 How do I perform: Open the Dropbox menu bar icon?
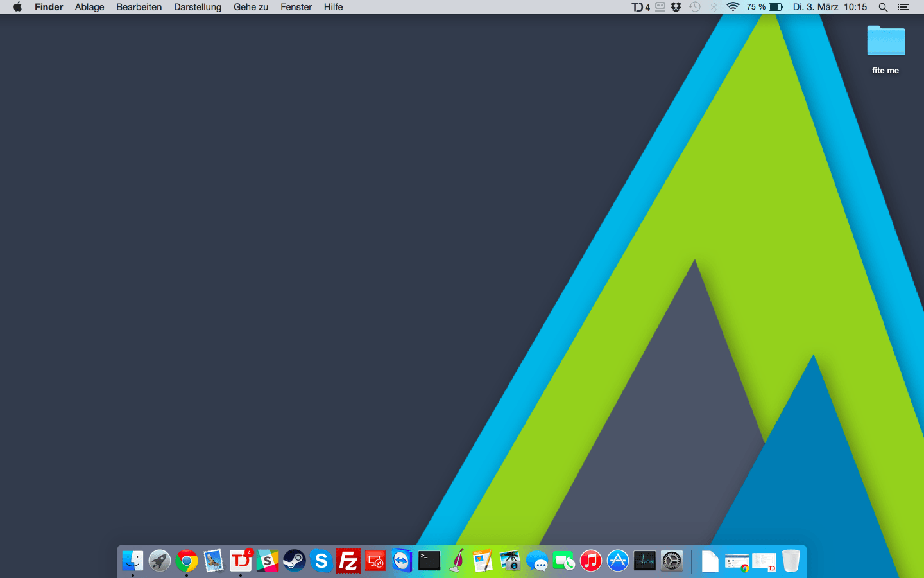[676, 7]
